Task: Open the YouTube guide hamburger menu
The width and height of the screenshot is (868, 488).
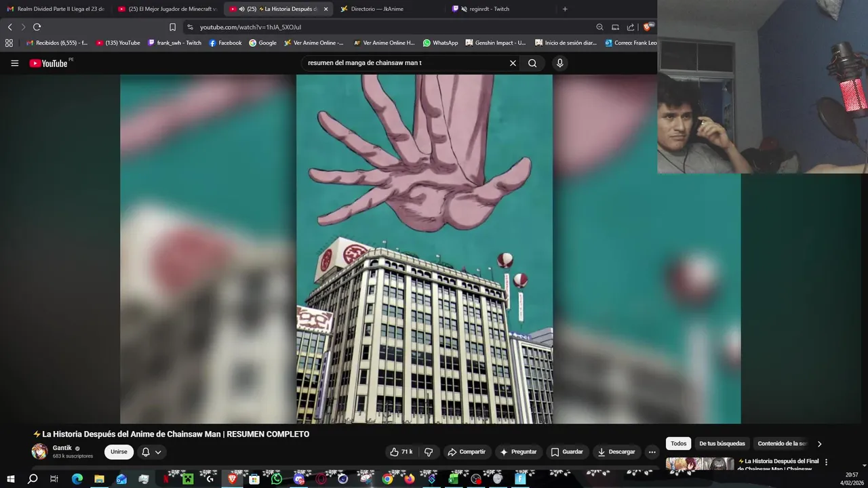Action: [14, 63]
